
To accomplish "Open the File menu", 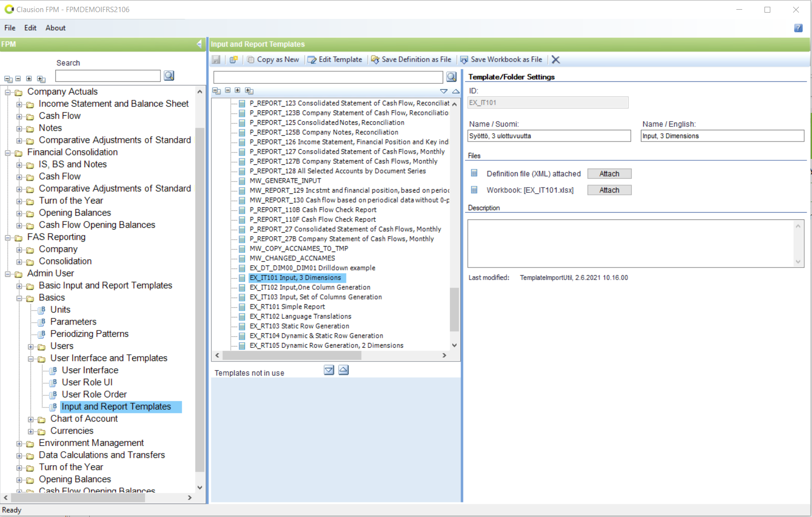I will click(10, 28).
